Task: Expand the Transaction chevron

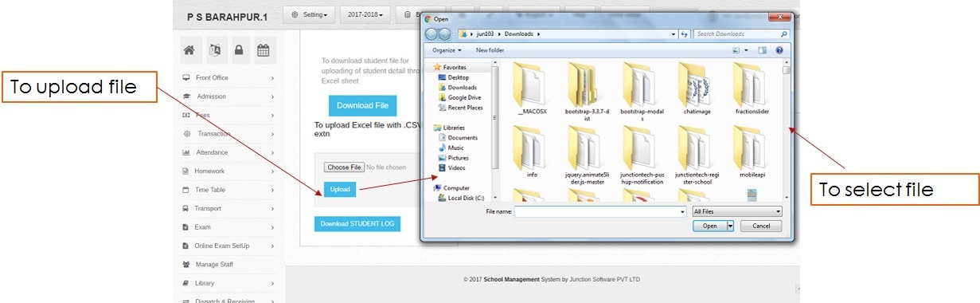Action: [272, 134]
